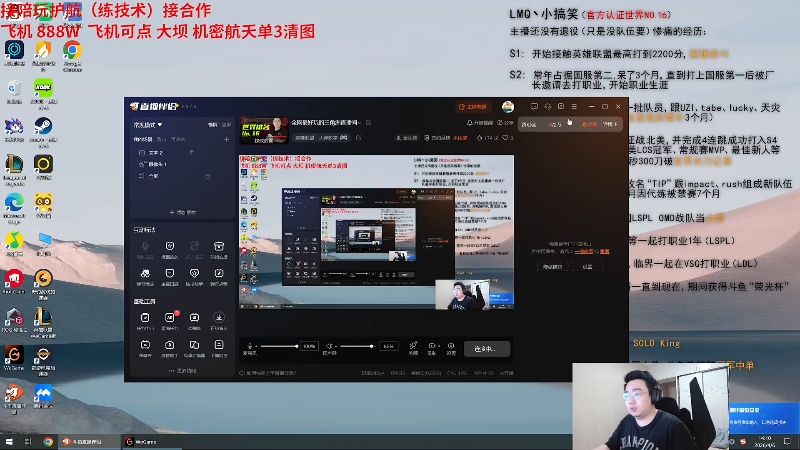Edit the stream title with pencil icon

368,123
